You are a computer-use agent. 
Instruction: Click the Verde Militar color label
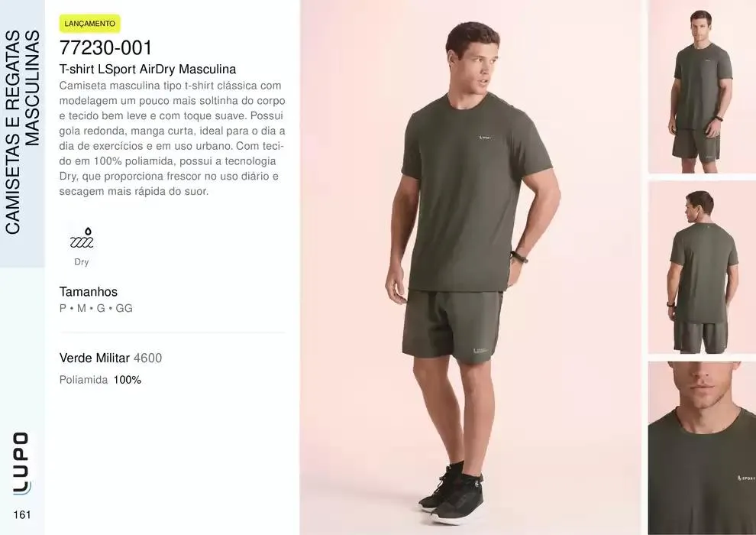click(x=95, y=358)
